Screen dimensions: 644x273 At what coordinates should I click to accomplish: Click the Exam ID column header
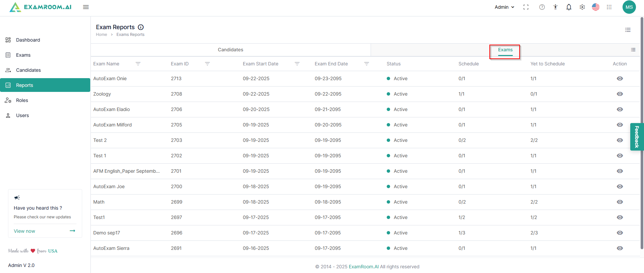pos(180,64)
